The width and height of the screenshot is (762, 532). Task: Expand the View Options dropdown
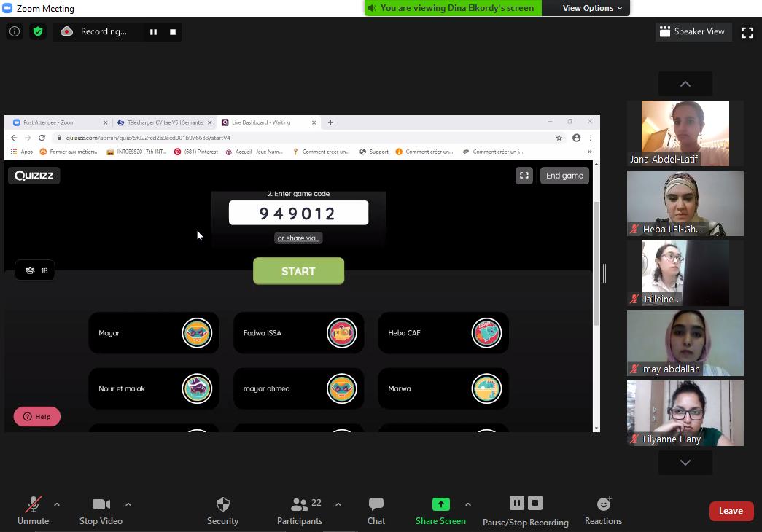pyautogui.click(x=592, y=8)
